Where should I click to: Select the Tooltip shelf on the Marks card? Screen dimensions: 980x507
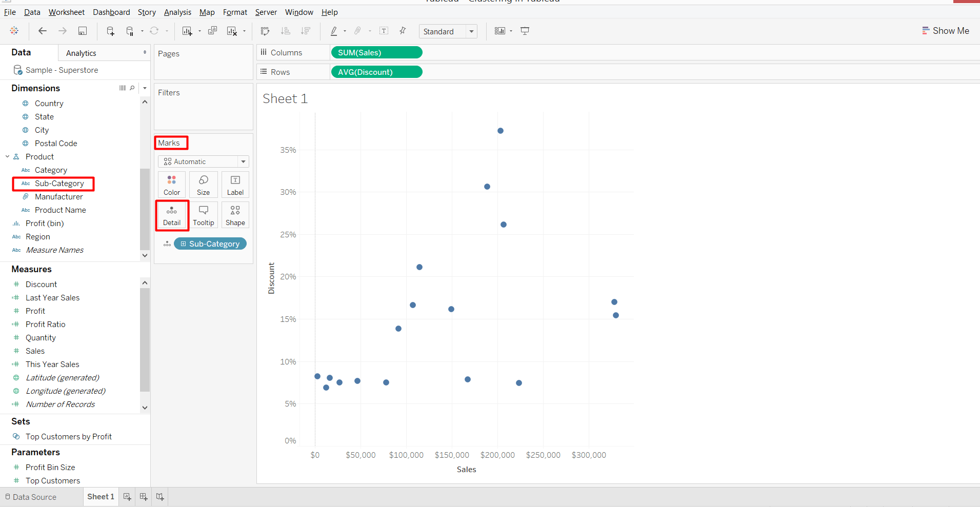click(204, 215)
